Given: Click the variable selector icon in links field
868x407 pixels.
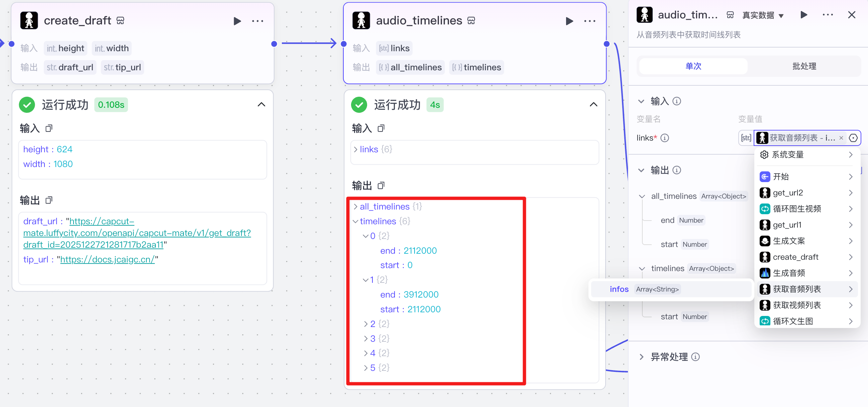Looking at the screenshot, I should pos(853,138).
